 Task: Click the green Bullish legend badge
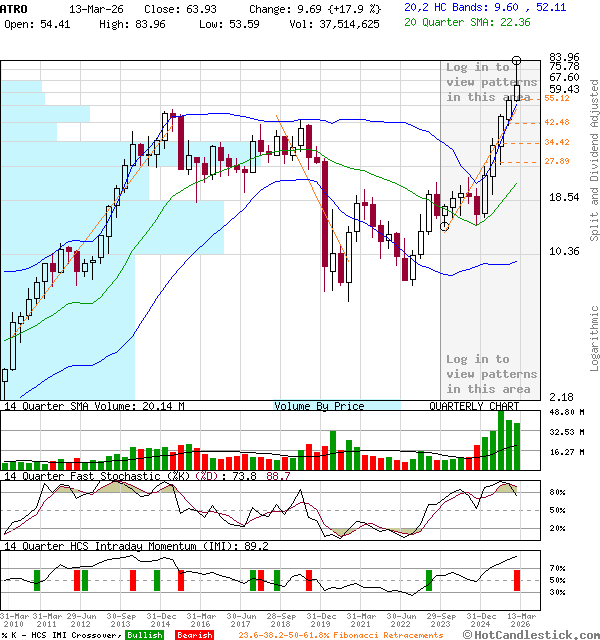pyautogui.click(x=147, y=634)
